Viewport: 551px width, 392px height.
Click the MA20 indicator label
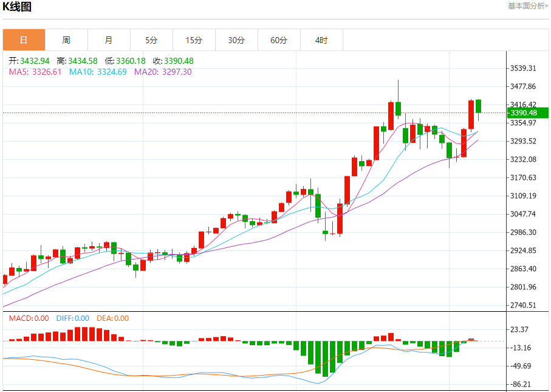pyautogui.click(x=163, y=72)
